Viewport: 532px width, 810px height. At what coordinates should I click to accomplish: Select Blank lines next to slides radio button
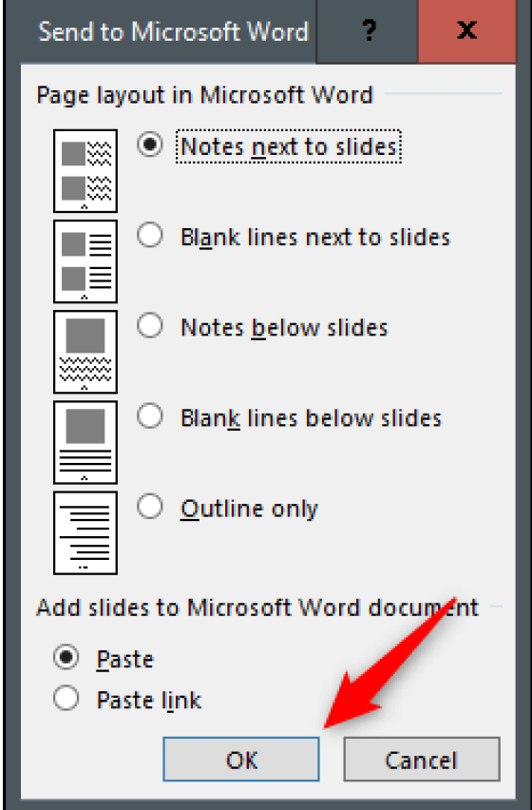[x=150, y=236]
